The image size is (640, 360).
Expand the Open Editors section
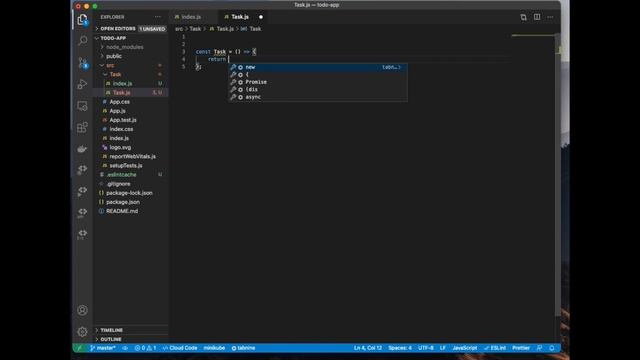pyautogui.click(x=131, y=29)
